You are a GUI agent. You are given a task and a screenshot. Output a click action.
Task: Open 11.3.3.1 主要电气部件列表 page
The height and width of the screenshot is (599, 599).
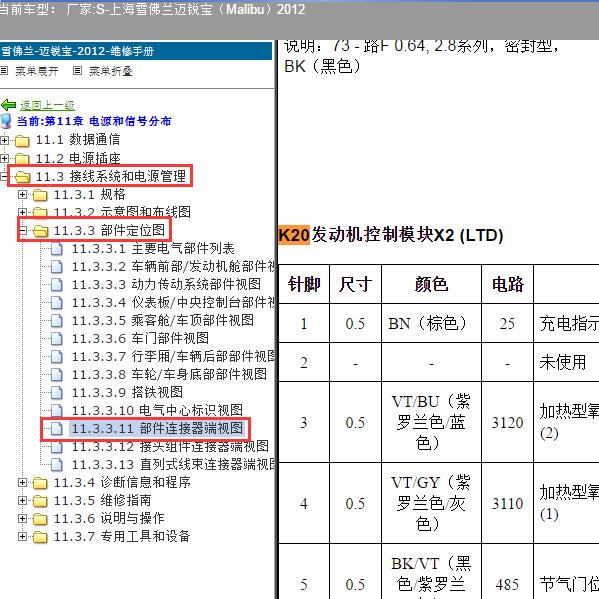tap(153, 249)
